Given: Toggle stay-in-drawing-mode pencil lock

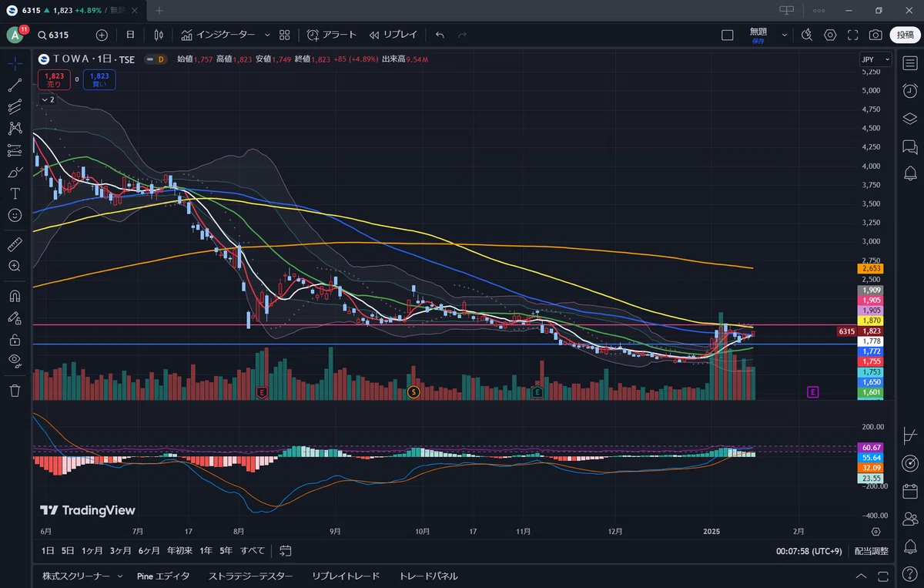Looking at the screenshot, I should [15, 317].
